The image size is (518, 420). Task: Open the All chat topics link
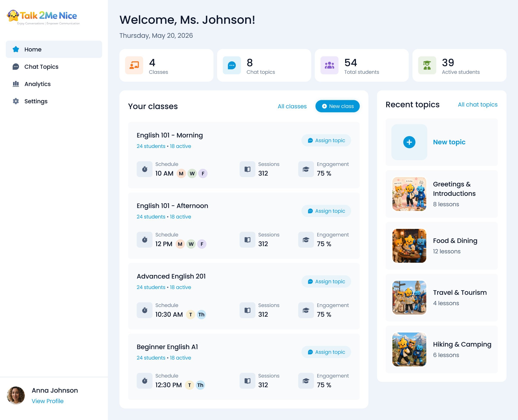(478, 105)
